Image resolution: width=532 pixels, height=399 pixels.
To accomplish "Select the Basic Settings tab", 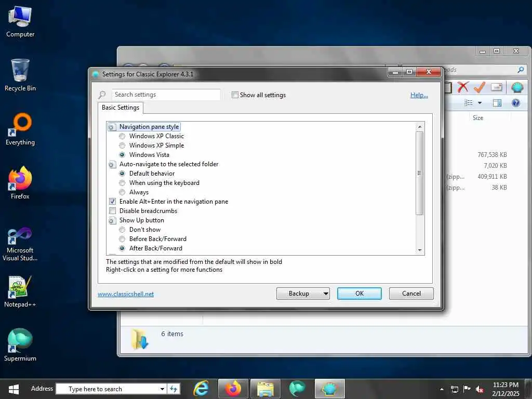I will 121,108.
